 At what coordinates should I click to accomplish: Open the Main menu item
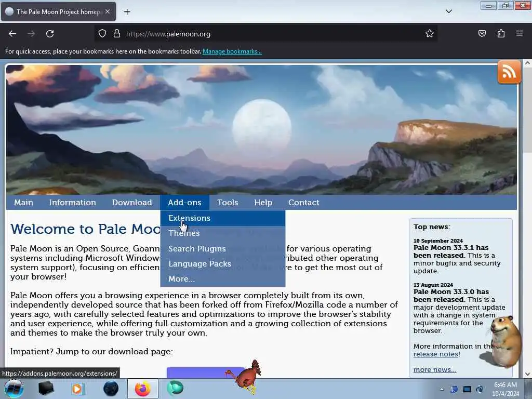23,203
